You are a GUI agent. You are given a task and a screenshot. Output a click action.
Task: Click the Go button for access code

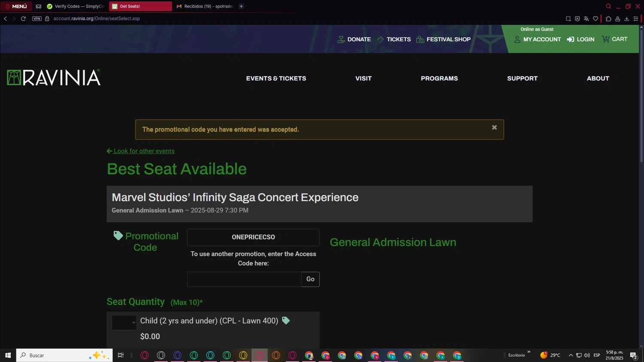point(310,279)
